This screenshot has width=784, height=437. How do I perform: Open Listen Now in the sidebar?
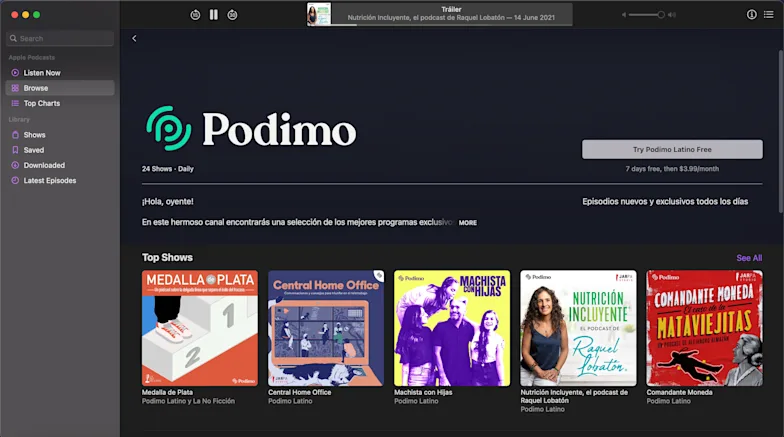[x=60, y=73]
